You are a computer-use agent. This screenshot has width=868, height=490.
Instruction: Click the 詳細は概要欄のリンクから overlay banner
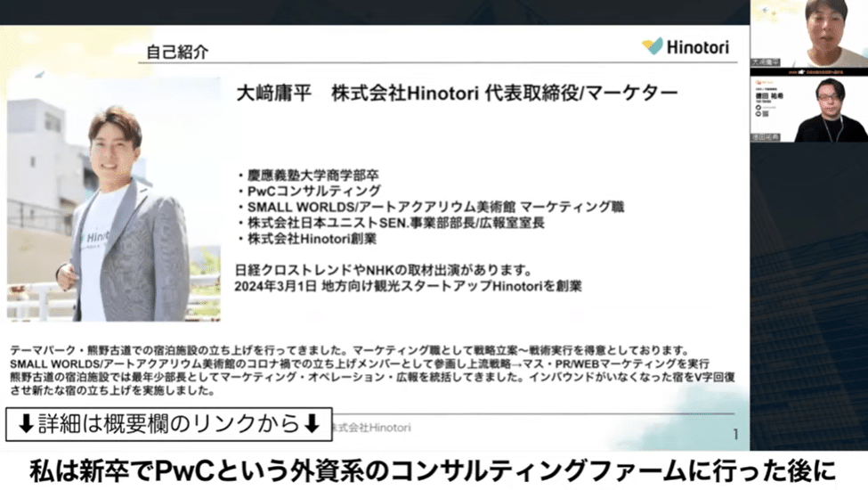169,424
